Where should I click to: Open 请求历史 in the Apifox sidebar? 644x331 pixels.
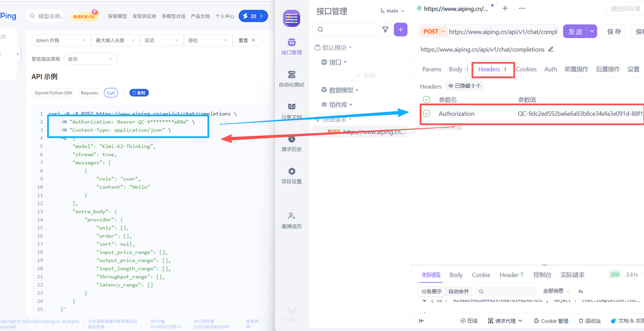click(292, 143)
